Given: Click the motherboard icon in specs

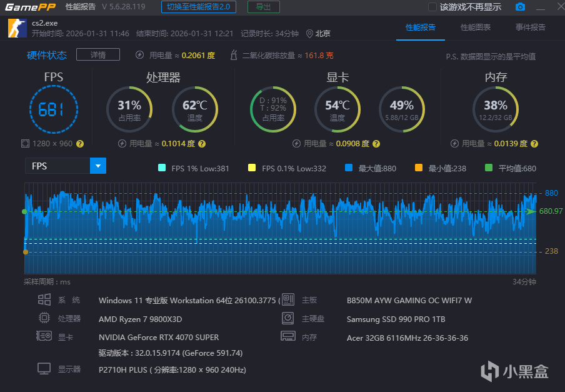Looking at the screenshot, I should (x=288, y=299).
